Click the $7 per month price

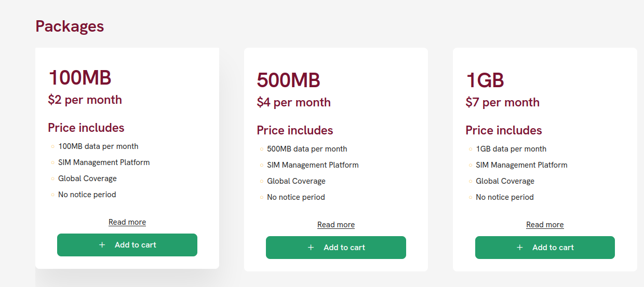(502, 102)
